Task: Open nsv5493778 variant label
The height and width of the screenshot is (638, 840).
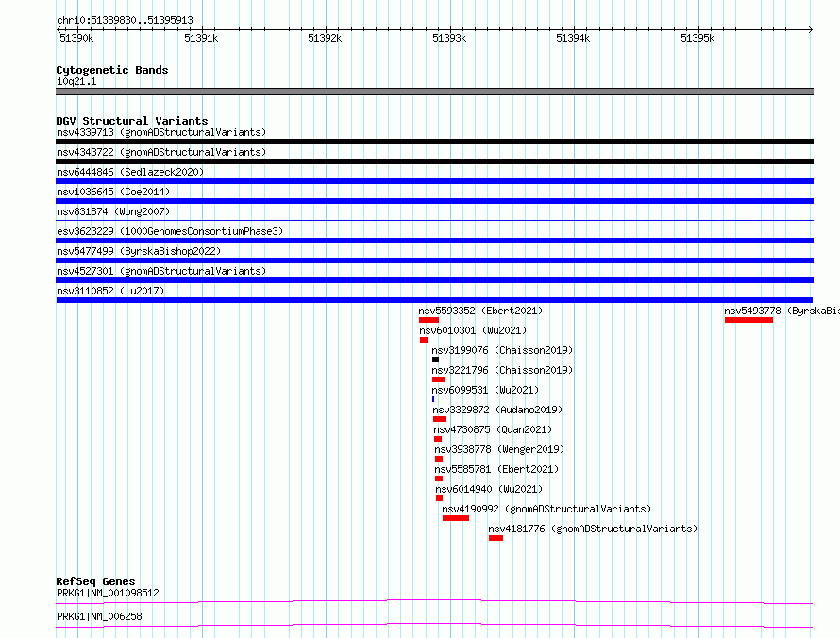Action: click(781, 311)
